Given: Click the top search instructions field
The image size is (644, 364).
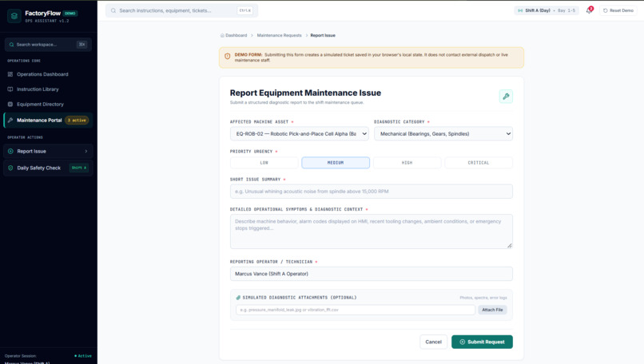Looking at the screenshot, I should click(181, 10).
